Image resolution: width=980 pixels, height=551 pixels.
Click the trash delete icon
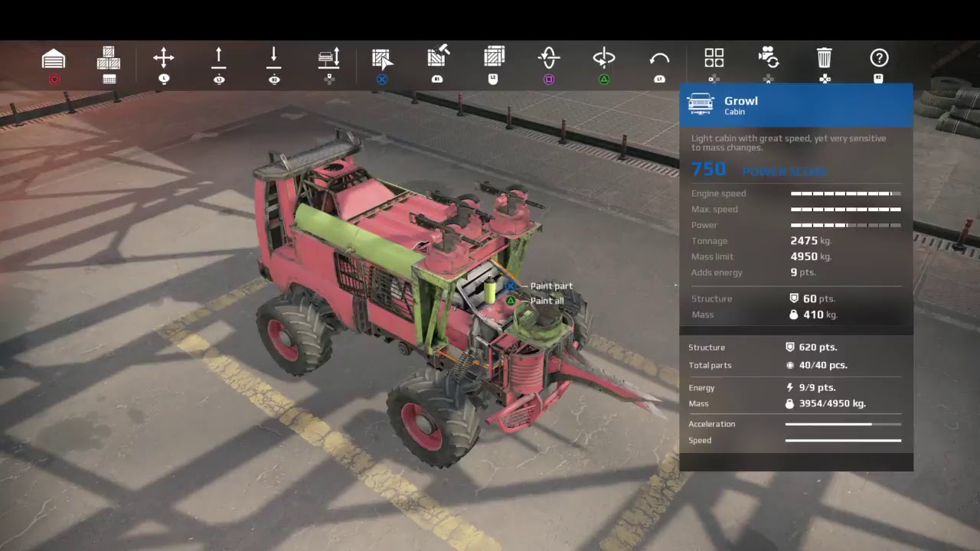(824, 58)
